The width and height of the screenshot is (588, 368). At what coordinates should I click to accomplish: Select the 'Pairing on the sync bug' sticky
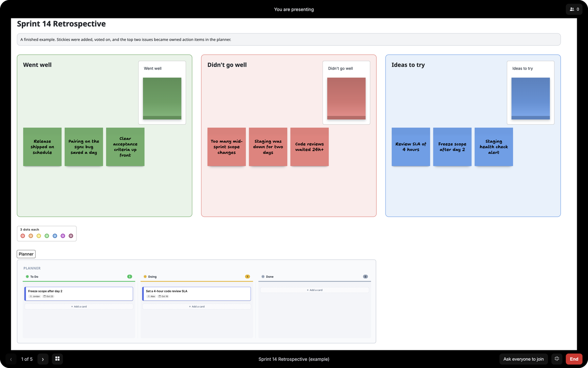pyautogui.click(x=84, y=147)
